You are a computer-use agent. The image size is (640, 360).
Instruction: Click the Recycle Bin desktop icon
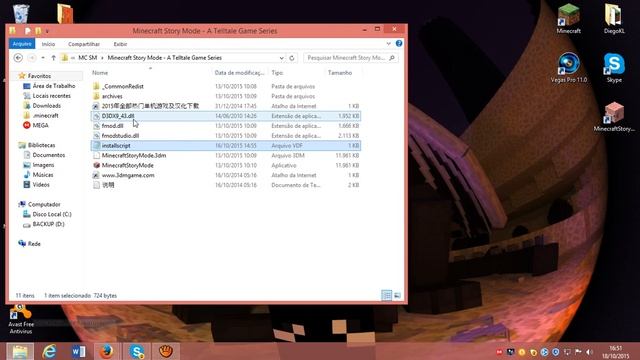pyautogui.click(x=21, y=13)
